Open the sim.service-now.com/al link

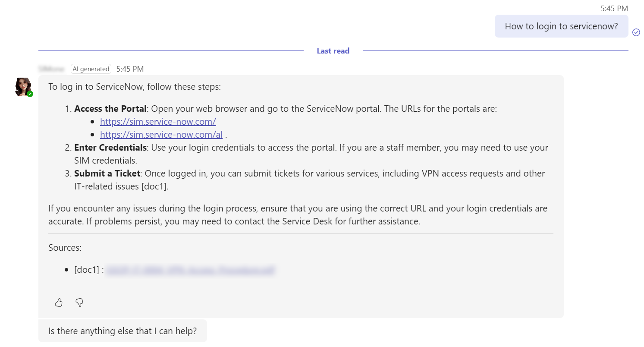pyautogui.click(x=161, y=135)
